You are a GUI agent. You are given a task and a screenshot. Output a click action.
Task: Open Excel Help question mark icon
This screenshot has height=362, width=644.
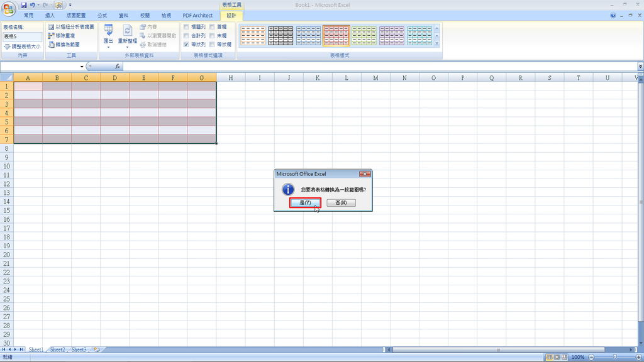[613, 16]
